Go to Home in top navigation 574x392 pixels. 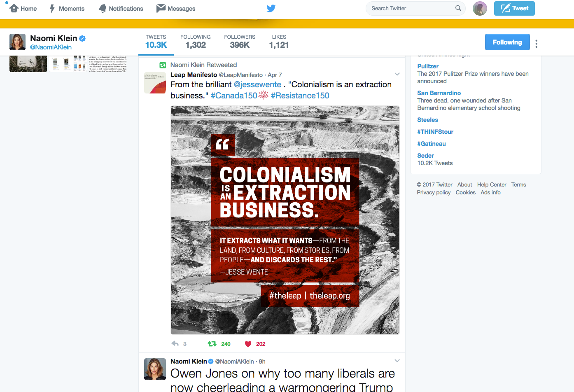pyautogui.click(x=23, y=8)
